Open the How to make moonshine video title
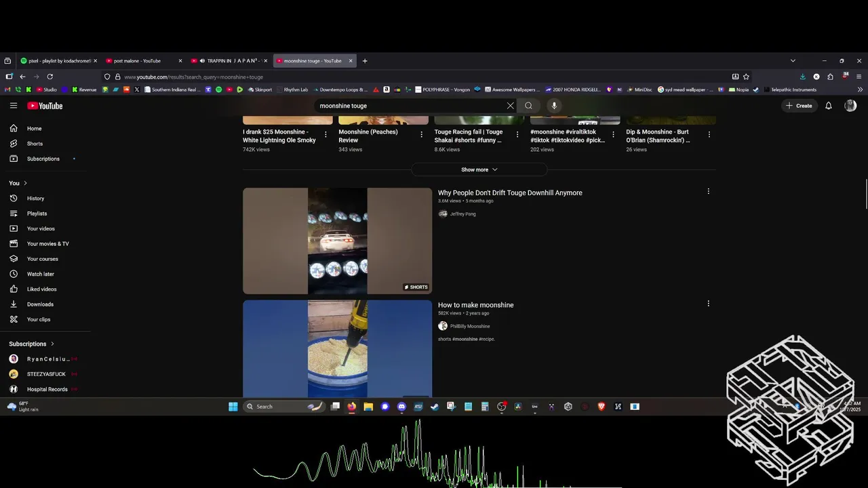868x488 pixels. 476,305
